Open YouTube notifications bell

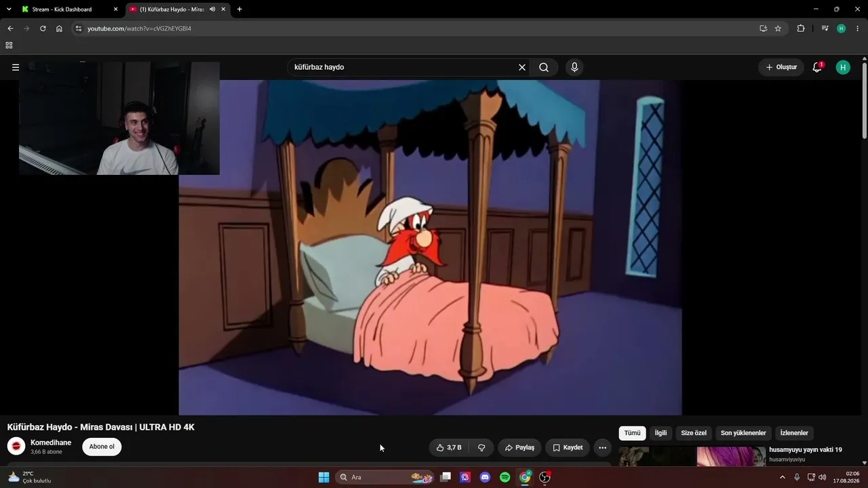click(x=817, y=67)
